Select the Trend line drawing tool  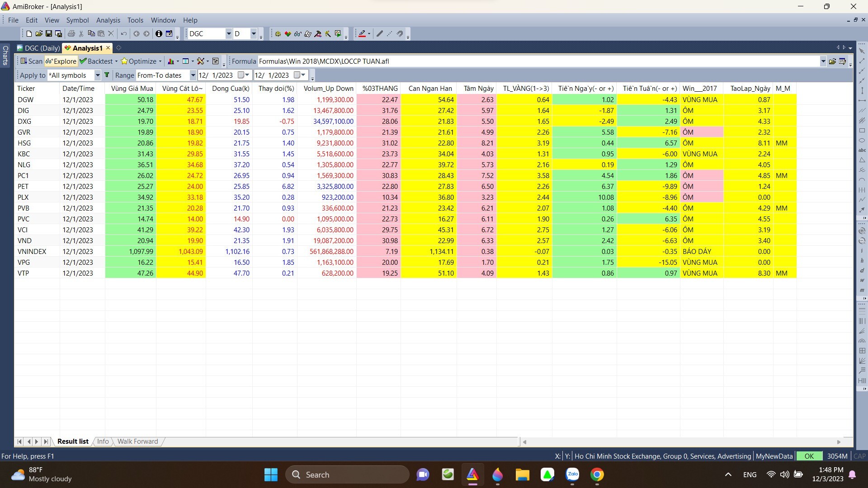pos(862,61)
